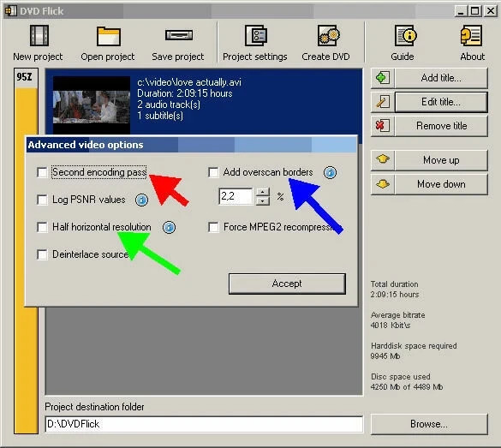Click down arrow icon beside Move down
This screenshot has width=501, height=448.
point(382,184)
